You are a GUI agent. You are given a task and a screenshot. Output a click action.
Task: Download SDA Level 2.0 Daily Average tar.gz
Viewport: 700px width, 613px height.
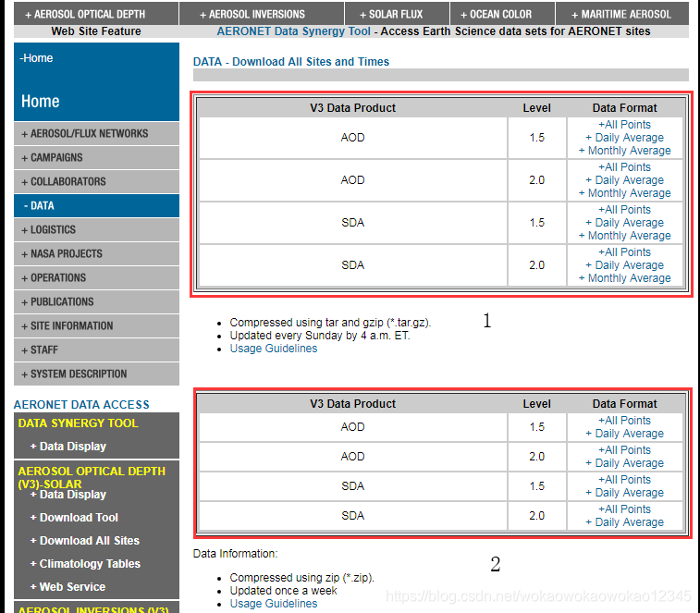click(624, 264)
